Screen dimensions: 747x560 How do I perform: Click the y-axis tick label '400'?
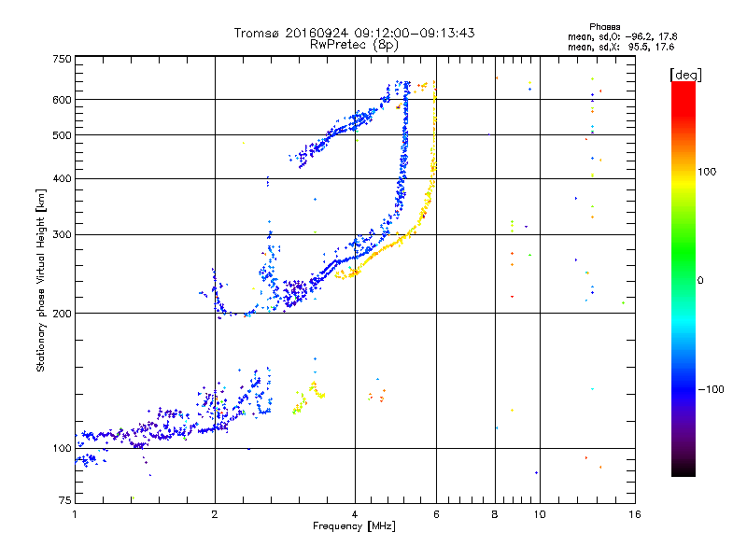62,178
